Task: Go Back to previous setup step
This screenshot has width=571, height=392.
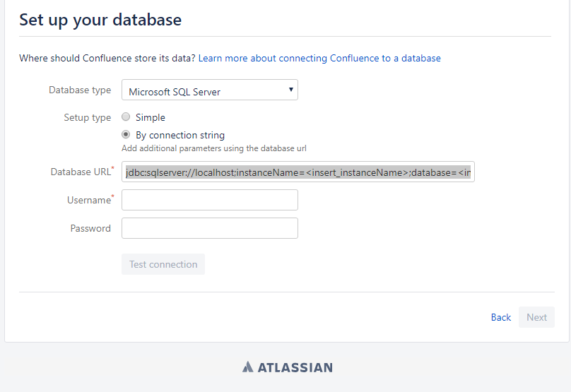Action: pyautogui.click(x=501, y=317)
